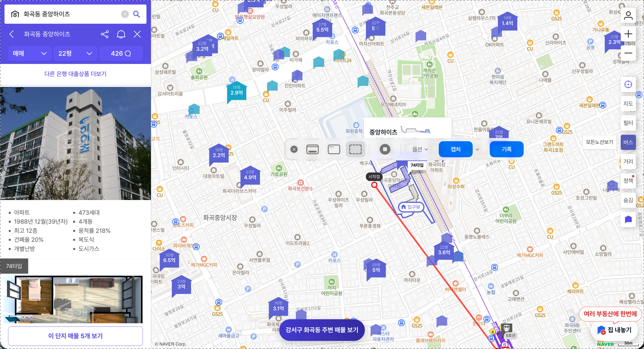Viewport: 644px width, 349px height.
Task: Click the 입구뷰 entrance view marker
Action: [411, 207]
